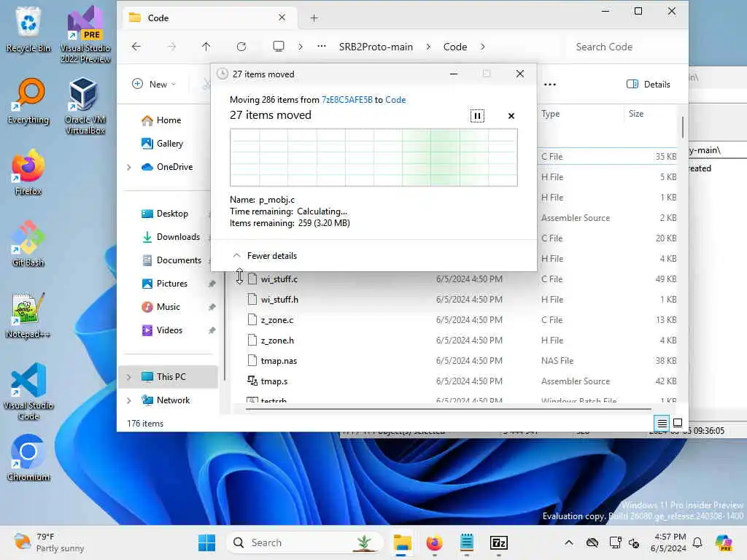This screenshot has width=747, height=560.
Task: Open the Everything search shortcut
Action: [x=28, y=101]
